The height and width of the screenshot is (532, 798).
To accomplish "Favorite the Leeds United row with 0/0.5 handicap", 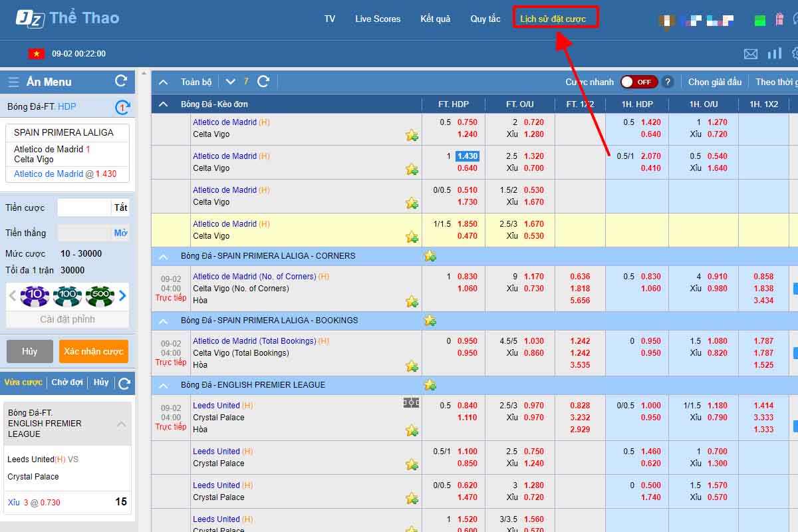I will click(412, 498).
